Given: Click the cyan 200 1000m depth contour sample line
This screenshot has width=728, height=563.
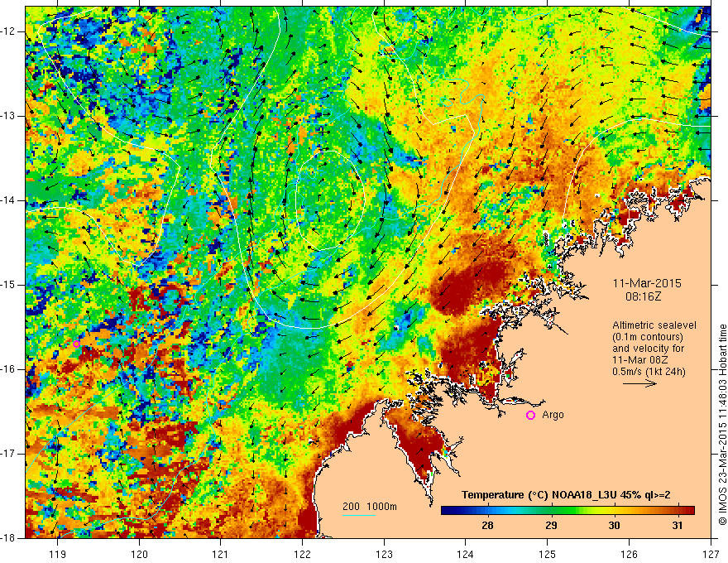Looking at the screenshot, I should 358,515.
